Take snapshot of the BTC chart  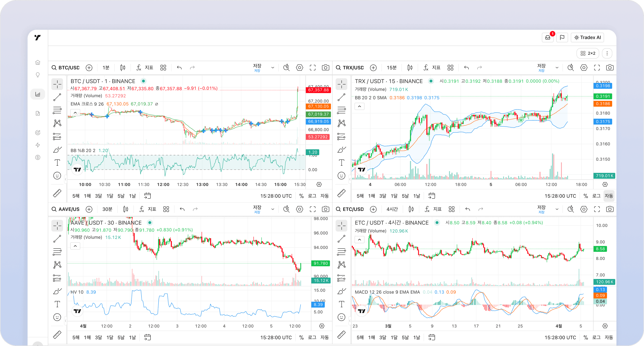pos(325,68)
